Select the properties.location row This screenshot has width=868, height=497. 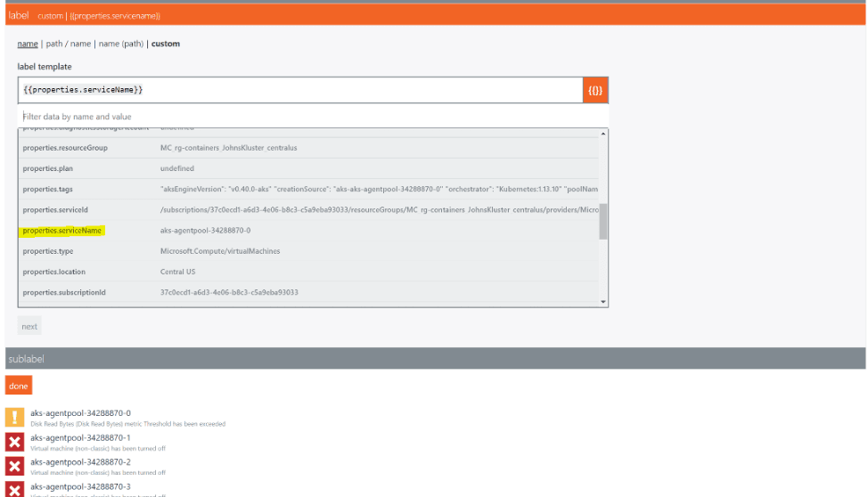tap(308, 272)
